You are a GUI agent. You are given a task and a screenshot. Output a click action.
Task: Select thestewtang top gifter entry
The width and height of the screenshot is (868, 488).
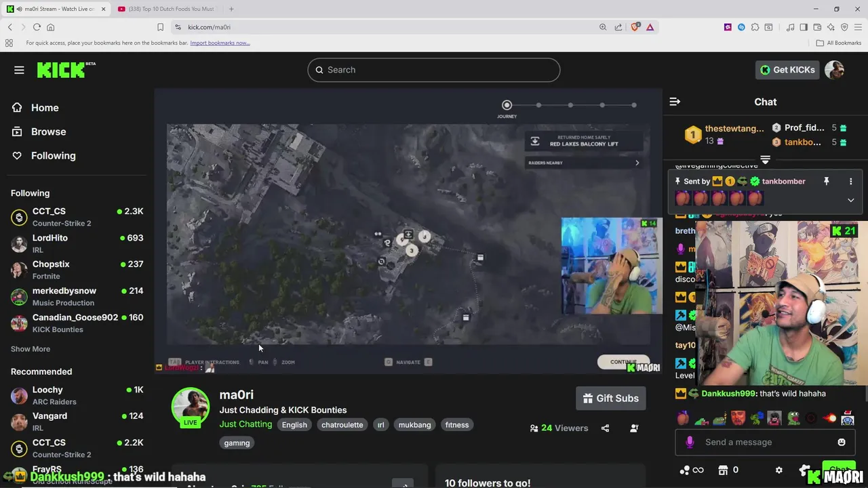pos(724,134)
